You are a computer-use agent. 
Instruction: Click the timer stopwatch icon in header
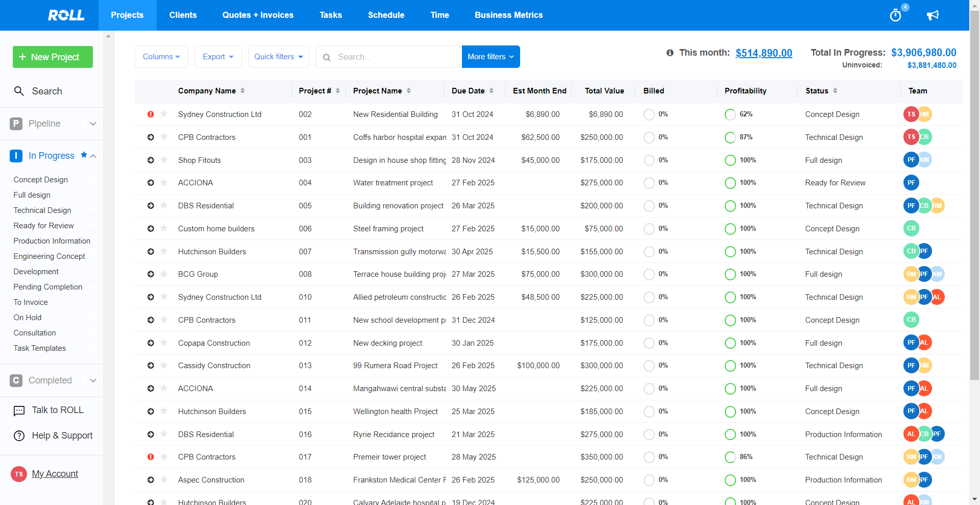[x=895, y=15]
